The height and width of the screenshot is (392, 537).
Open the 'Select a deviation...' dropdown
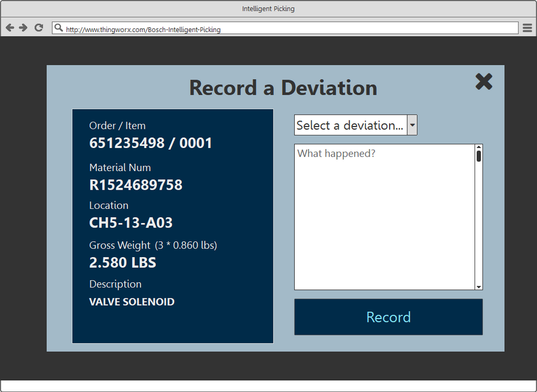pyautogui.click(x=351, y=125)
